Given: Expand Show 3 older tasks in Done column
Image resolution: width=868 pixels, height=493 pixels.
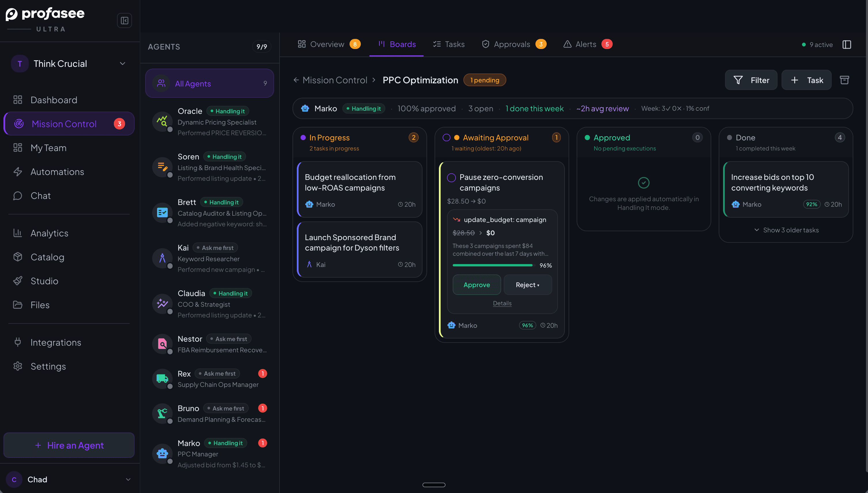Looking at the screenshot, I should coord(786,230).
